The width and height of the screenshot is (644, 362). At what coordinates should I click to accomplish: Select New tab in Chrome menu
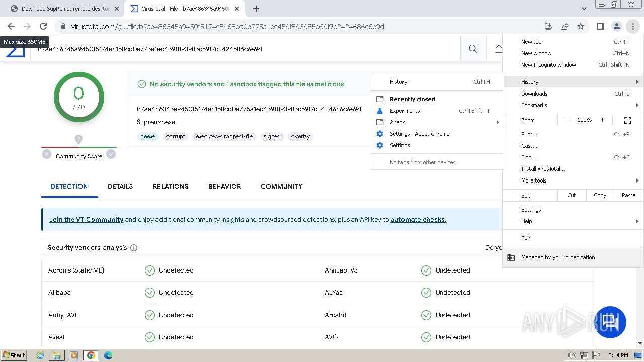pos(573,42)
